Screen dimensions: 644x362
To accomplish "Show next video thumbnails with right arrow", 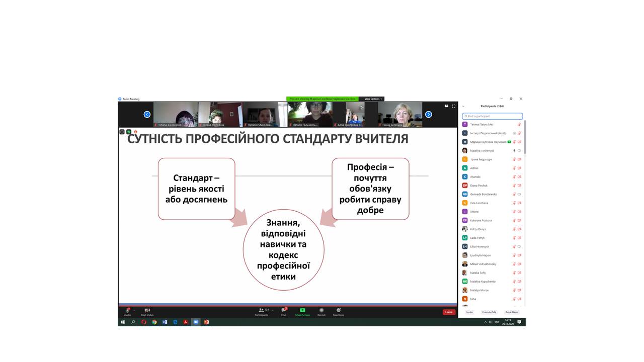I will click(428, 115).
